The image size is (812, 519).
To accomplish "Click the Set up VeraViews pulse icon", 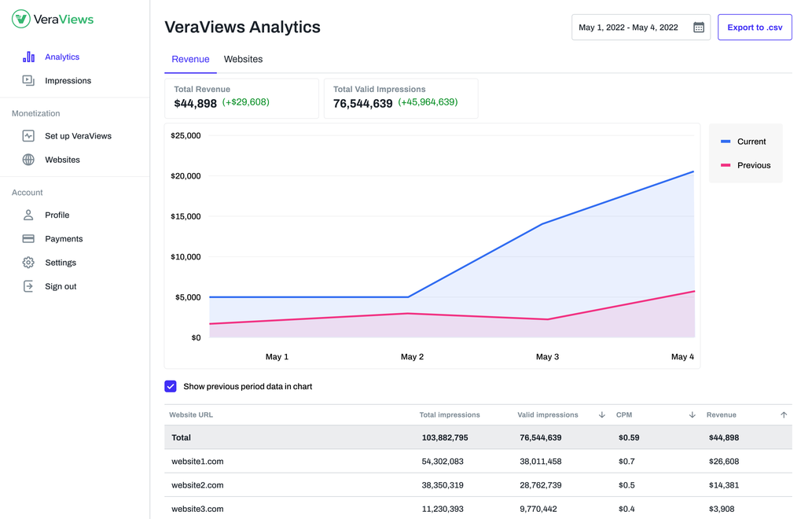I will (x=28, y=136).
